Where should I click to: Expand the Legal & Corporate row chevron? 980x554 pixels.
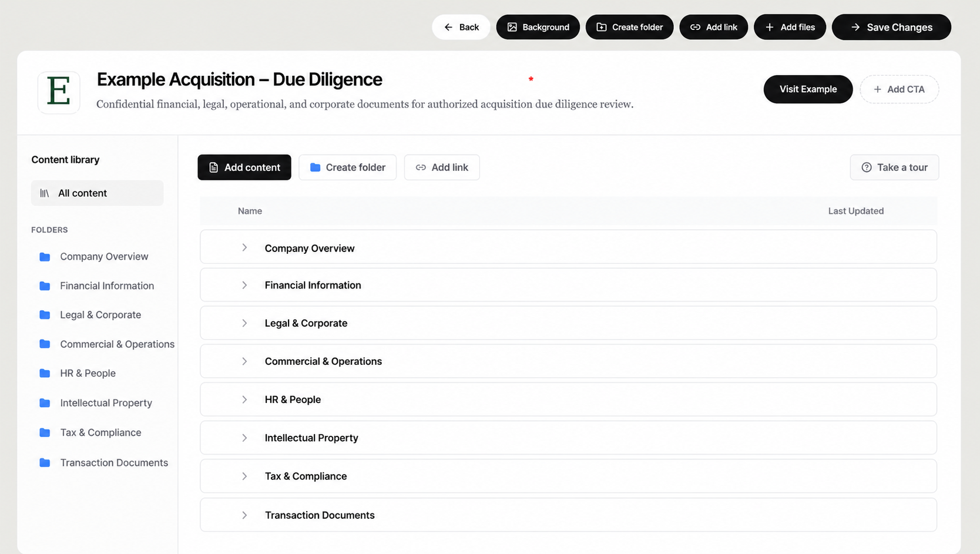point(244,323)
